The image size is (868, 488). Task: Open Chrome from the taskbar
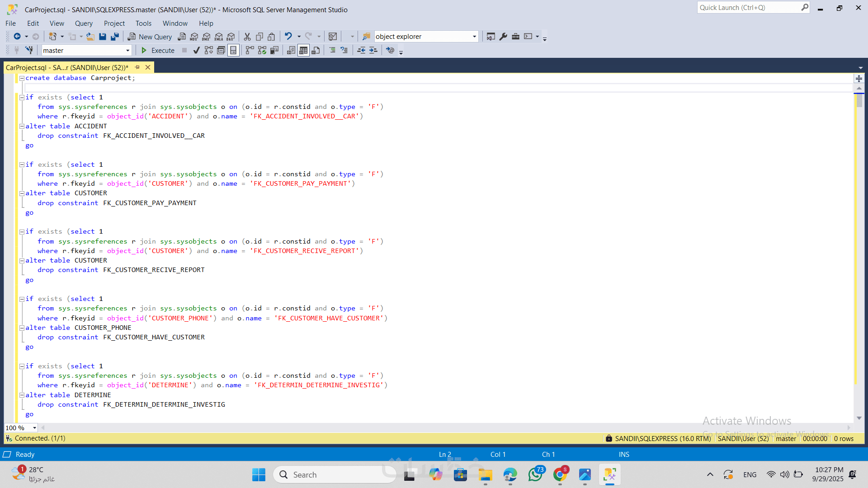coord(560,475)
